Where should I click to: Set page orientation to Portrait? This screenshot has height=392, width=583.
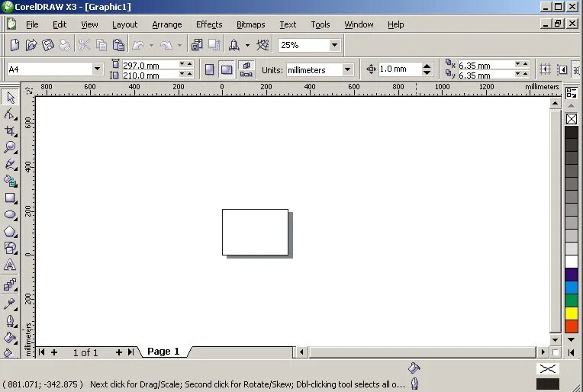point(209,69)
